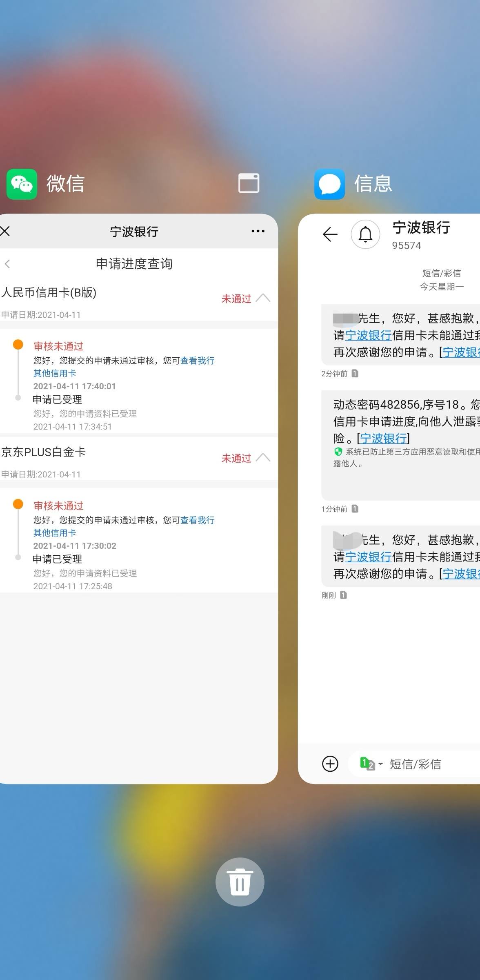Tap back arrow in Messages conversation
The image size is (480, 980).
coord(330,234)
